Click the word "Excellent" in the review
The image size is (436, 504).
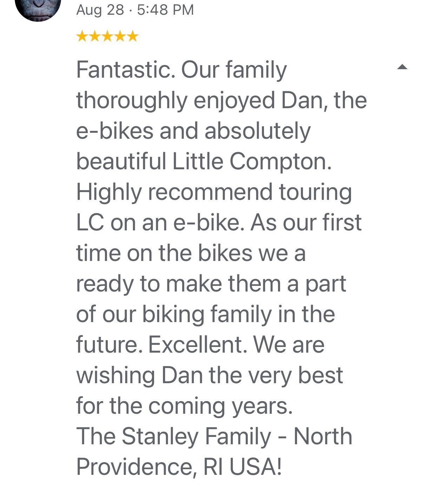195,345
